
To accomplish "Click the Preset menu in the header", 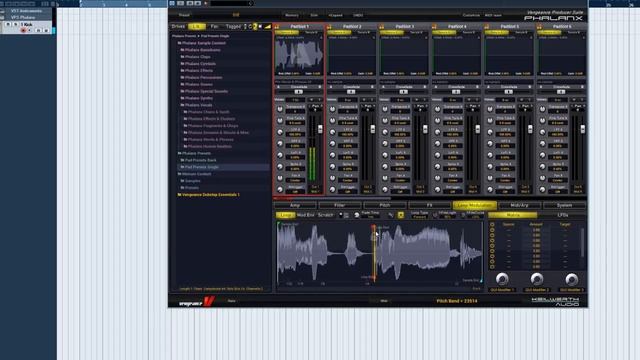I will coord(184,15).
